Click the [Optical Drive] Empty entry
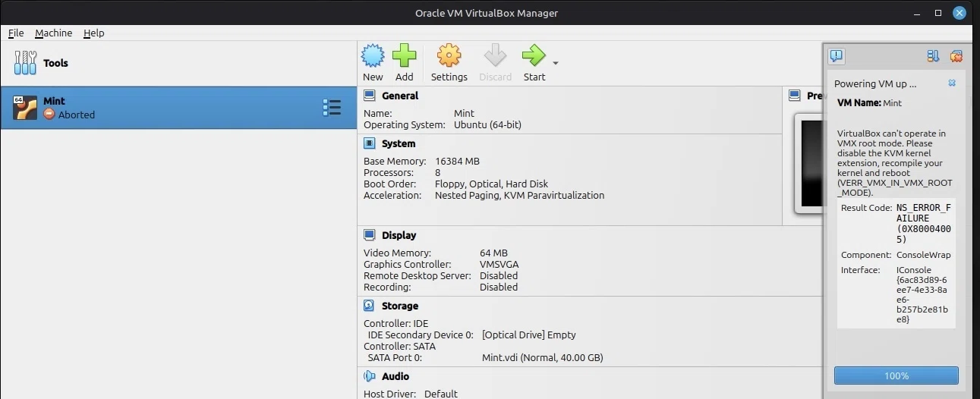 pos(528,335)
